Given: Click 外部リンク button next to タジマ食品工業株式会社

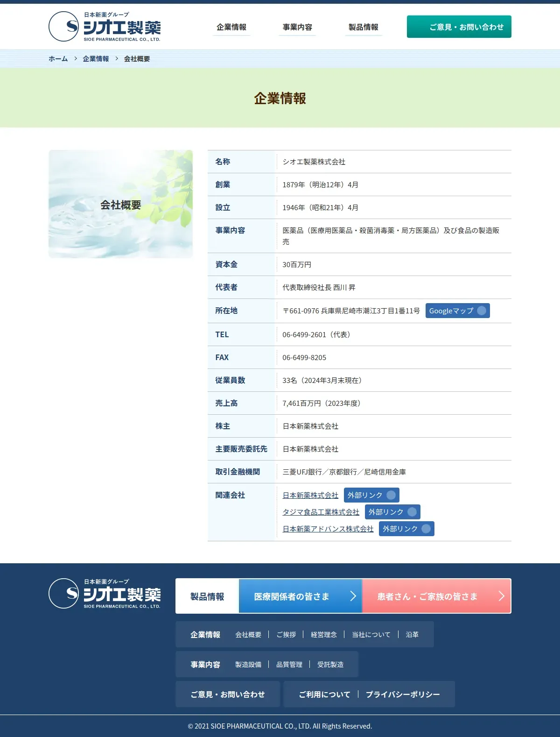Looking at the screenshot, I should pyautogui.click(x=392, y=512).
